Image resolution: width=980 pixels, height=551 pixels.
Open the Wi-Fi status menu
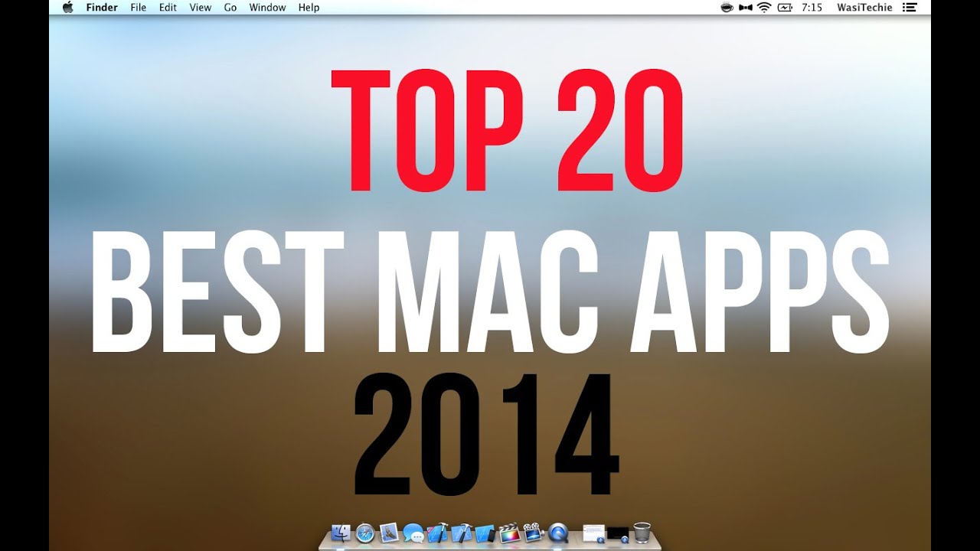pos(764,8)
